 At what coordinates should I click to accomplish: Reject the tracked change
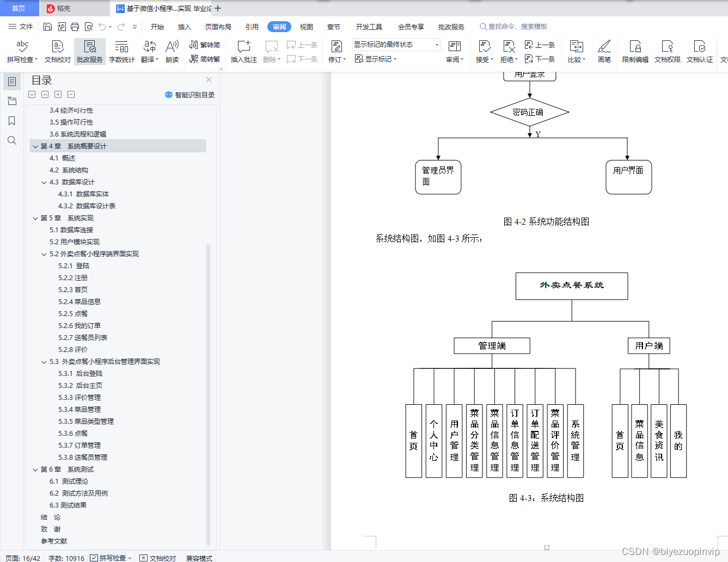pos(509,52)
